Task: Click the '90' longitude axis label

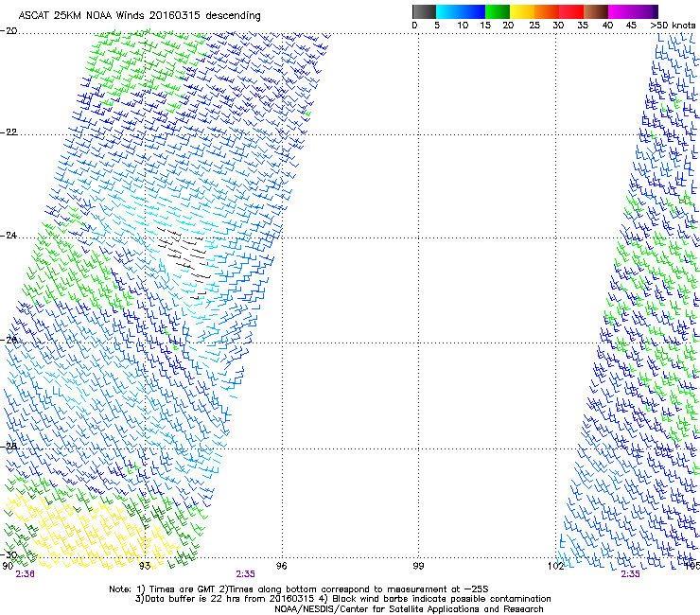Action: [8, 566]
